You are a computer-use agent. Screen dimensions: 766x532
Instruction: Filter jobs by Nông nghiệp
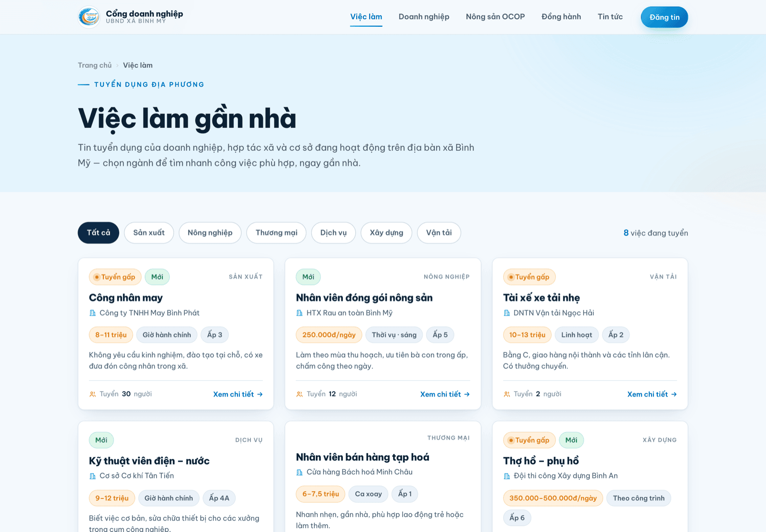pos(210,233)
